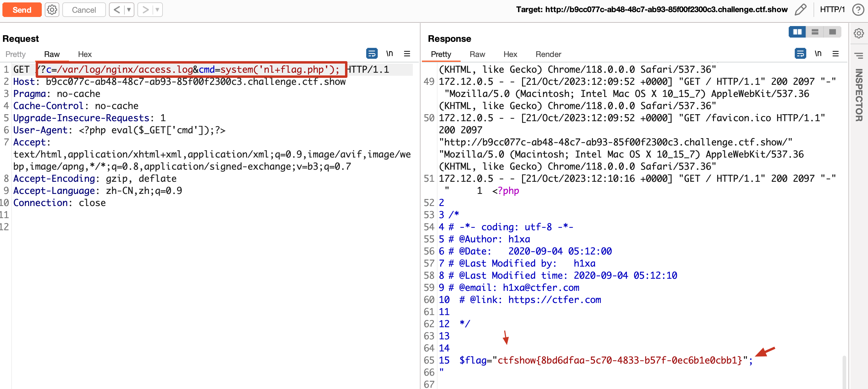Viewport: 868px width, 389px height.
Task: Edit target with the pencil icon
Action: [801, 9]
